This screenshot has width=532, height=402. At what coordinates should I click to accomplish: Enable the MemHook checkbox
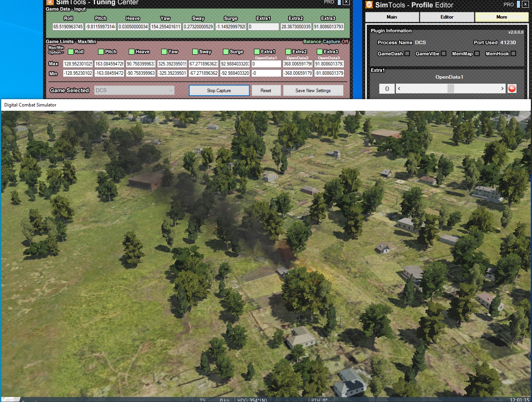click(513, 53)
